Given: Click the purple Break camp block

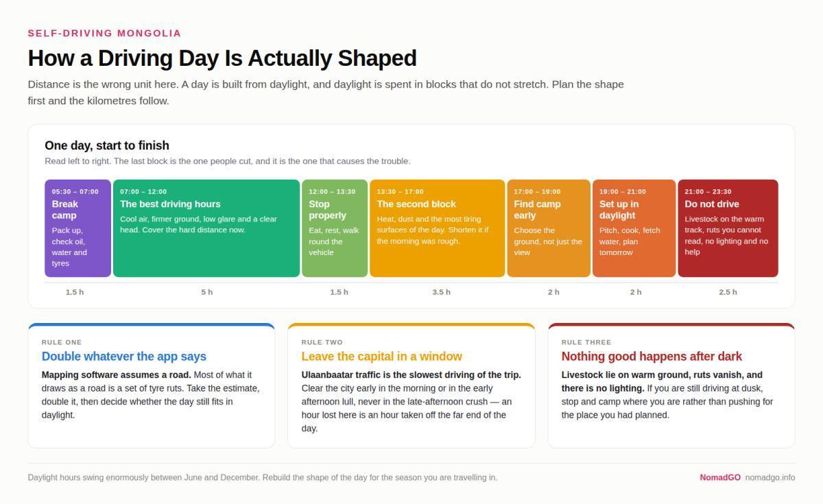Looking at the screenshot, I should coord(77,228).
